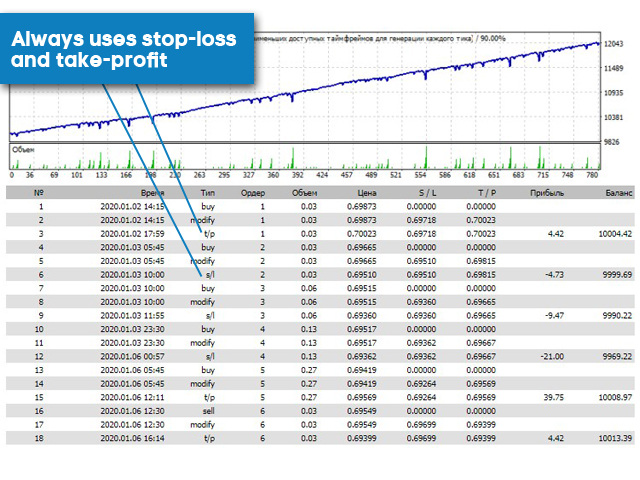Click profit value -4.73
The height and width of the screenshot is (480, 640).
(554, 275)
